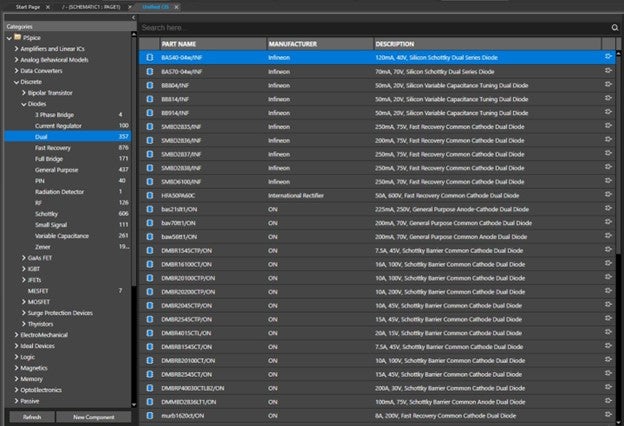624x426 pixels.
Task: Expand the MOSFET subcategory
Action: click(24, 302)
